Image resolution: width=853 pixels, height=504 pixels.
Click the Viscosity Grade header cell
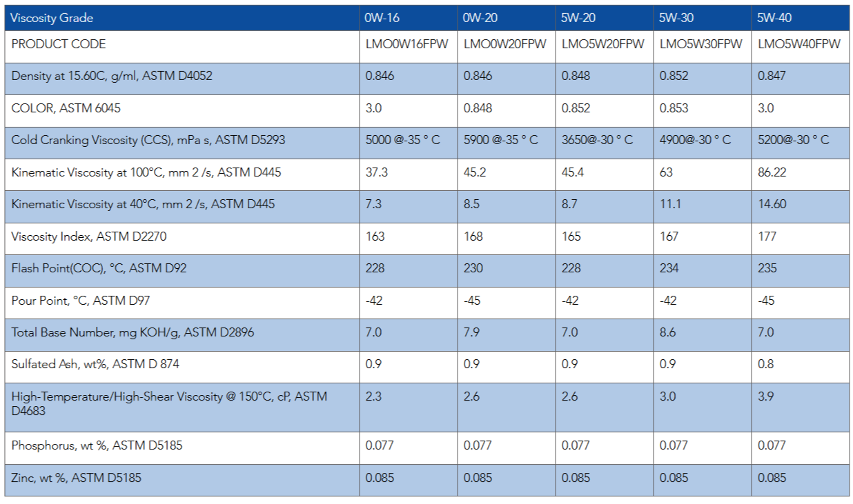pyautogui.click(x=52, y=18)
